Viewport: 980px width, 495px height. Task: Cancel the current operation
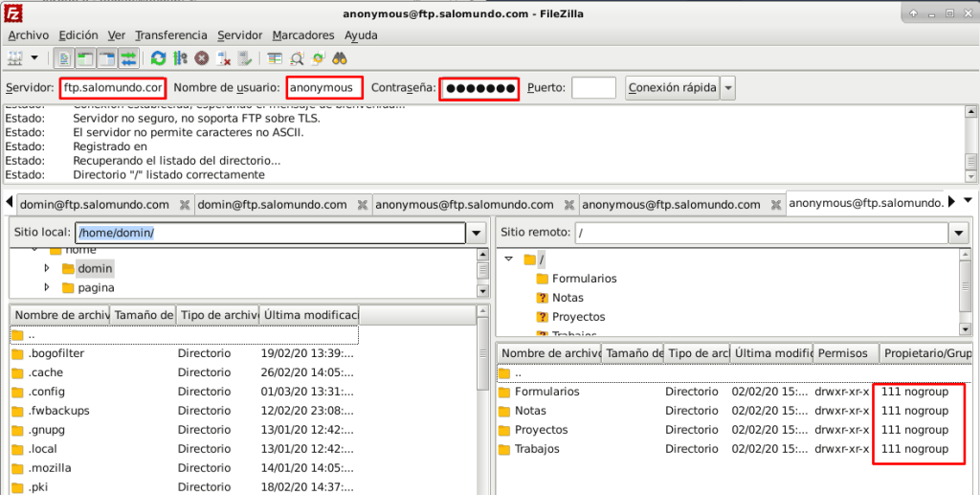202,58
